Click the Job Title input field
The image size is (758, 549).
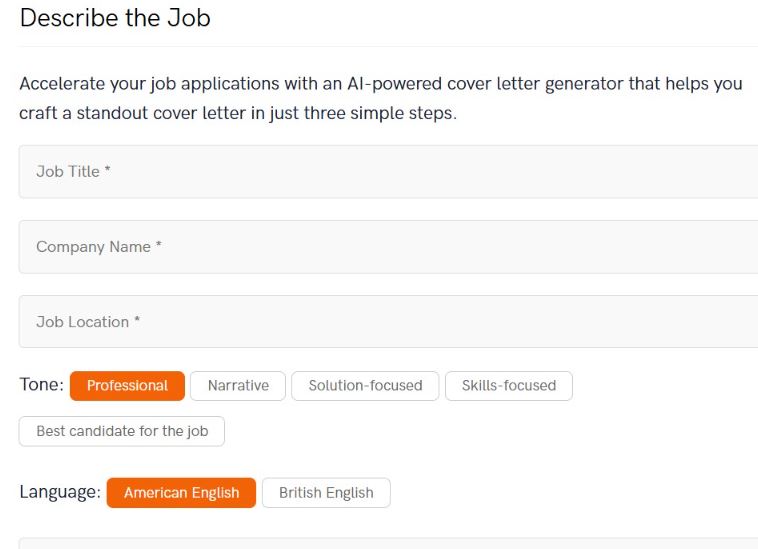point(388,172)
